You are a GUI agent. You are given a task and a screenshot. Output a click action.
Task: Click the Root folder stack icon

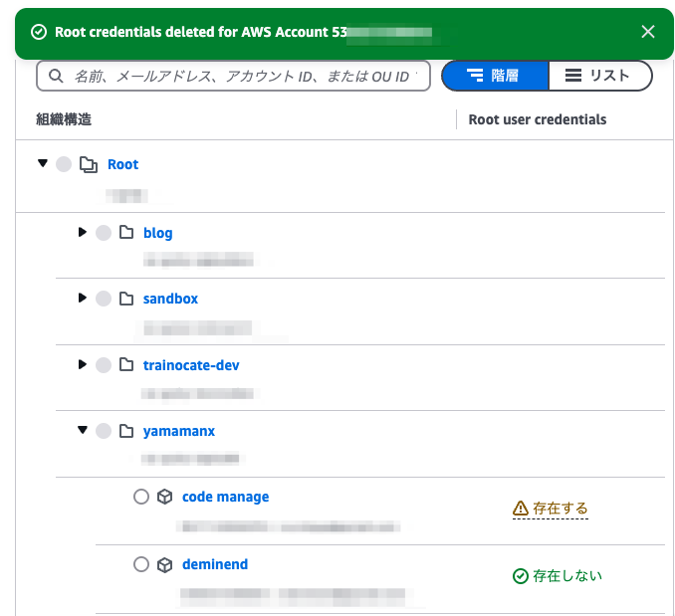click(89, 164)
